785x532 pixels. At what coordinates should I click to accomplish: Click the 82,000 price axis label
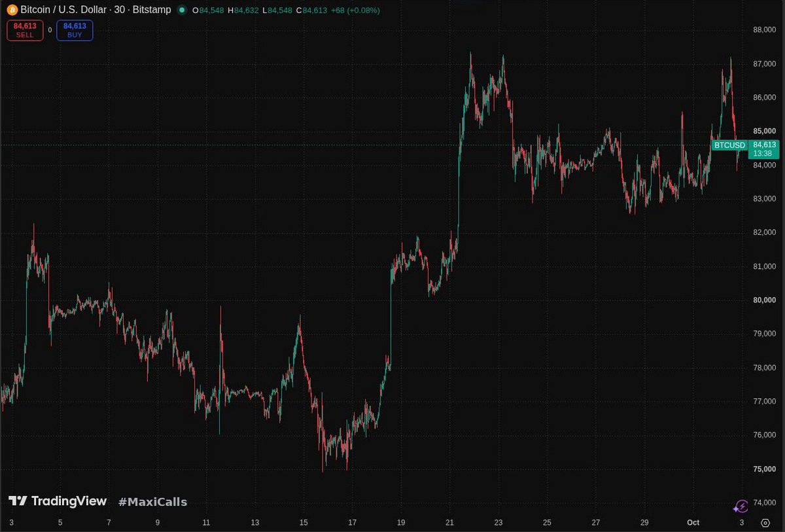pos(764,232)
